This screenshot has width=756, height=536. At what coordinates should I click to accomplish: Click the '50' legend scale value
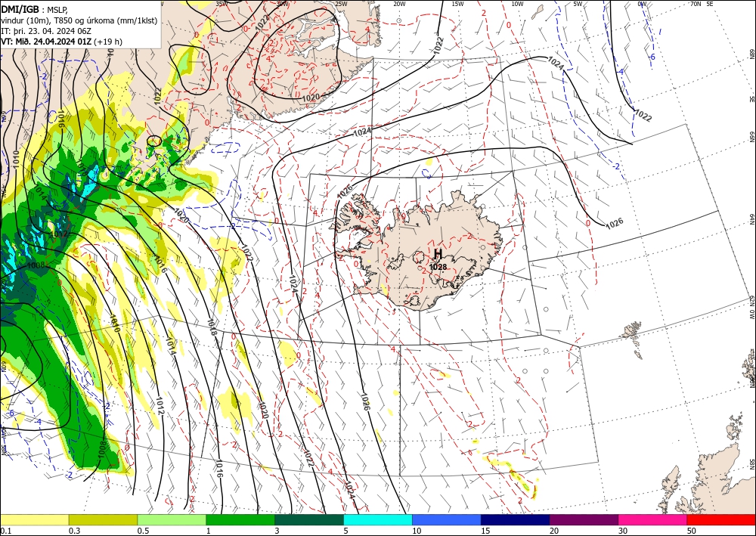tap(692, 531)
